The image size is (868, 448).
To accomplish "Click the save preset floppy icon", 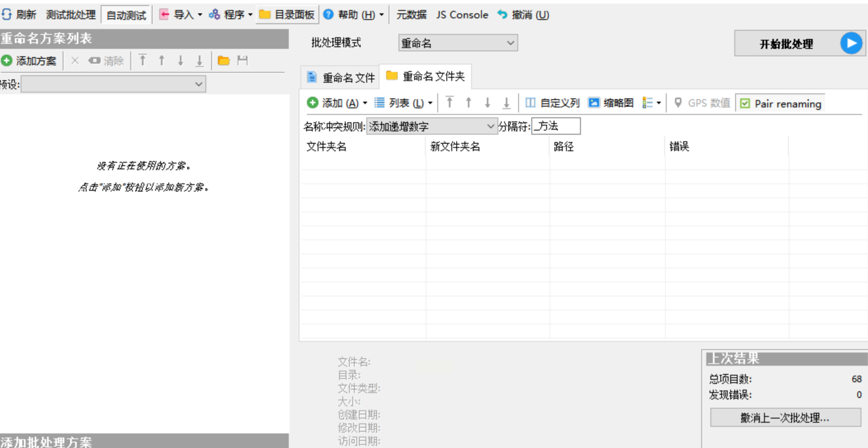I will coord(243,61).
